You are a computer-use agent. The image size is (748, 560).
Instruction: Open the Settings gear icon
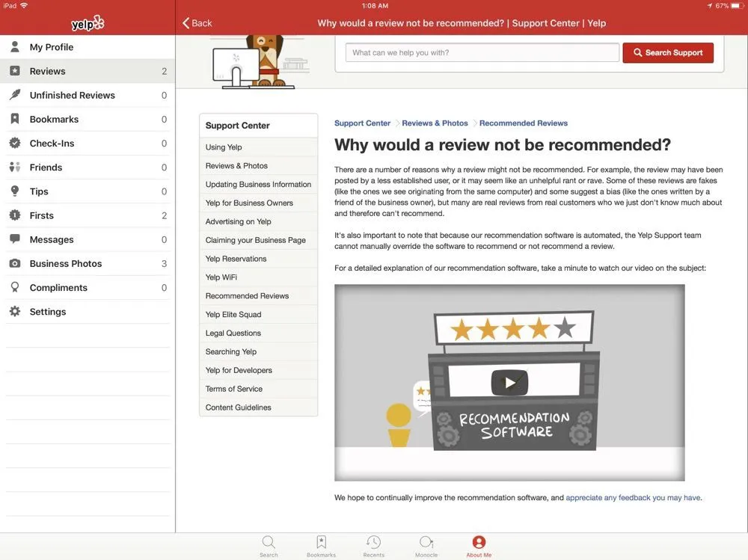coord(15,312)
